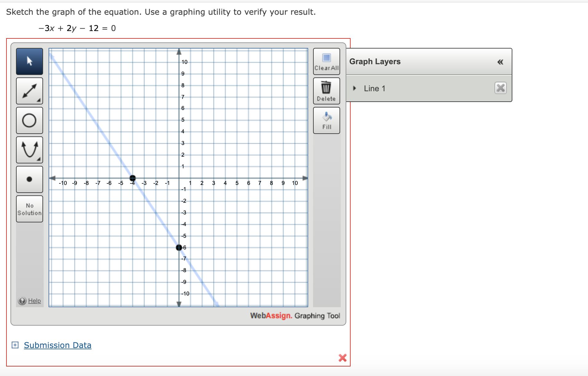This screenshot has width=588, height=376.
Task: Toggle the No Solution option
Action: 29,209
